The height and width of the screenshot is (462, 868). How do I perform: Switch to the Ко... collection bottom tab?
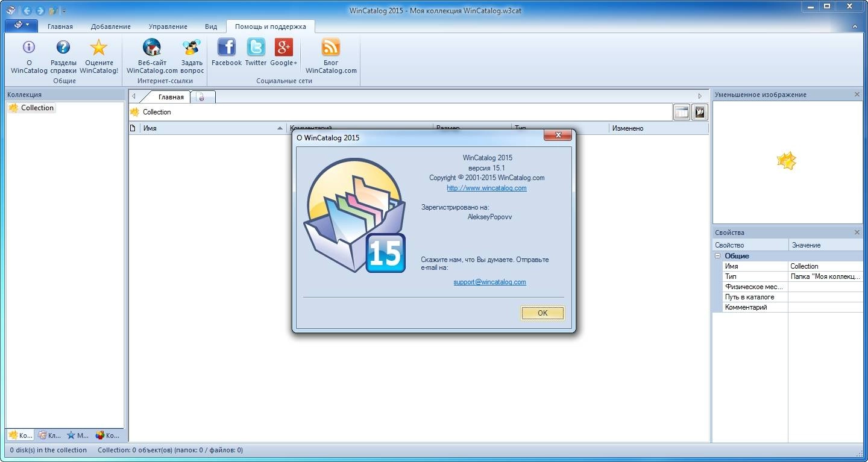[x=20, y=435]
